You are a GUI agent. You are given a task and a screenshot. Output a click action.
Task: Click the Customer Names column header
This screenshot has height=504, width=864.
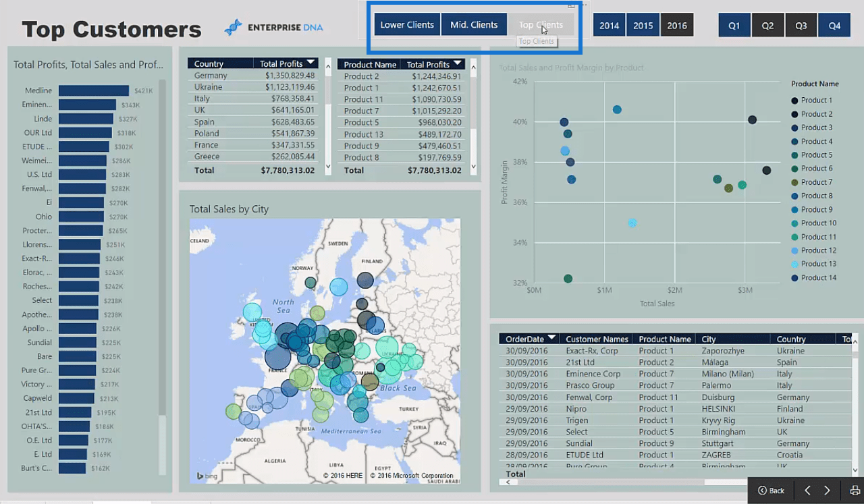coord(597,339)
